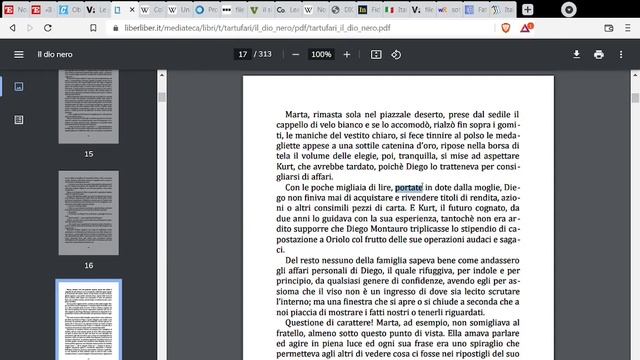Switch to the first Wikipedia 'Co' tab
This screenshot has width=640, height=360.
click(x=151, y=10)
